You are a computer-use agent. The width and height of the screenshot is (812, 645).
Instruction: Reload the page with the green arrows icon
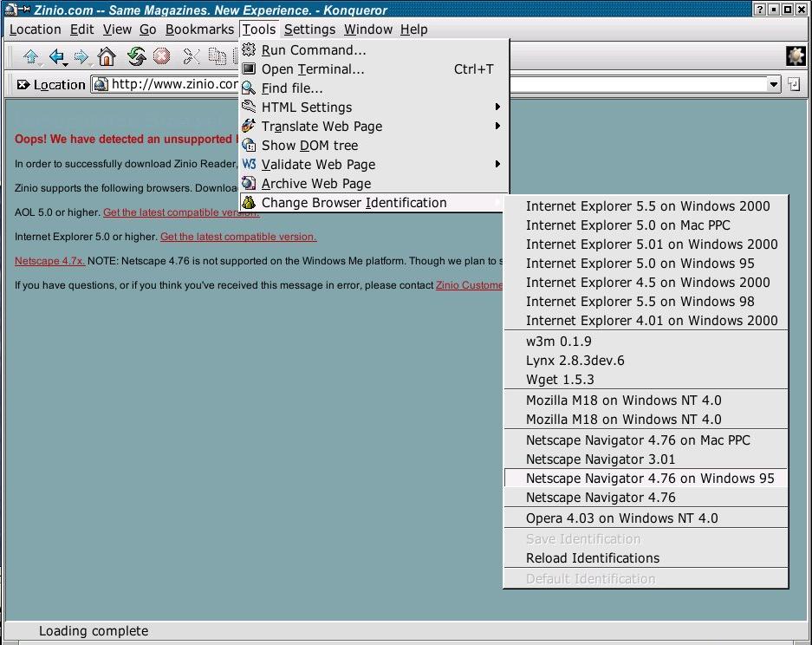[x=136, y=57]
